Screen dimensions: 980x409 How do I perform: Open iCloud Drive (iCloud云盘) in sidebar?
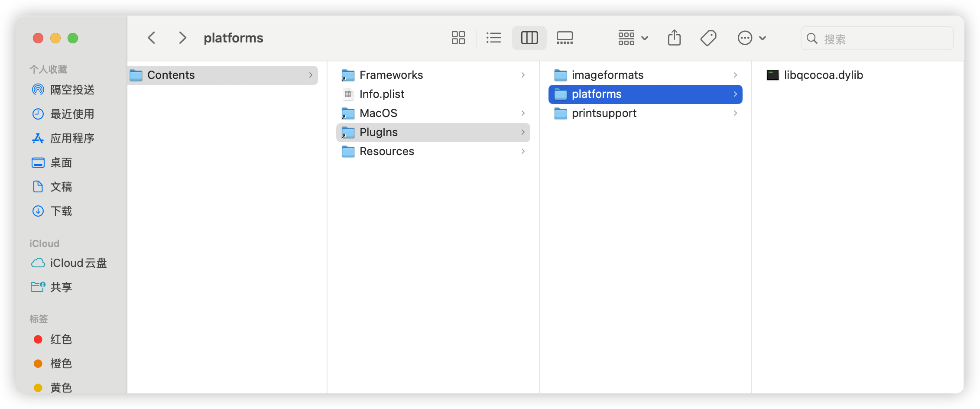pos(78,263)
